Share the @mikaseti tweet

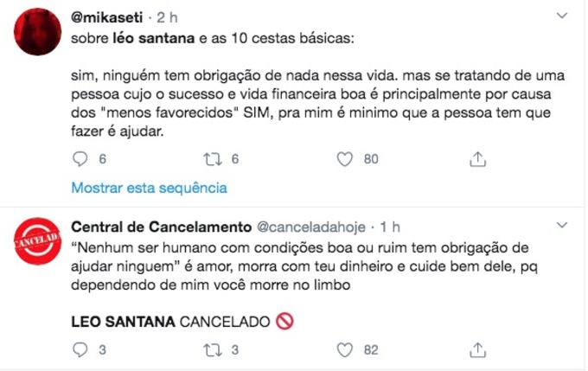[x=477, y=159]
